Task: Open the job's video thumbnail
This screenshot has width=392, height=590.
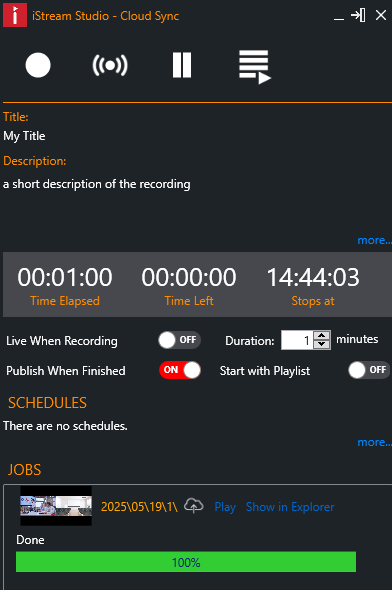Action: [56, 506]
